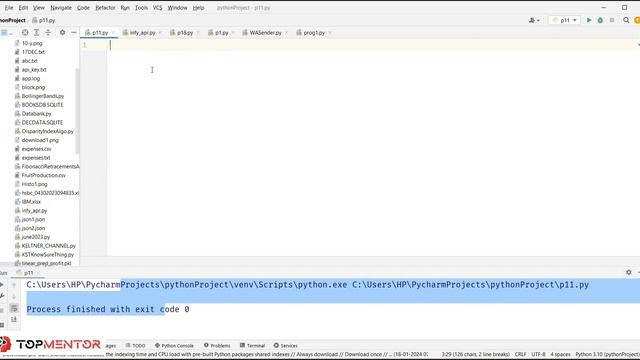Open the Code menu

[83, 8]
